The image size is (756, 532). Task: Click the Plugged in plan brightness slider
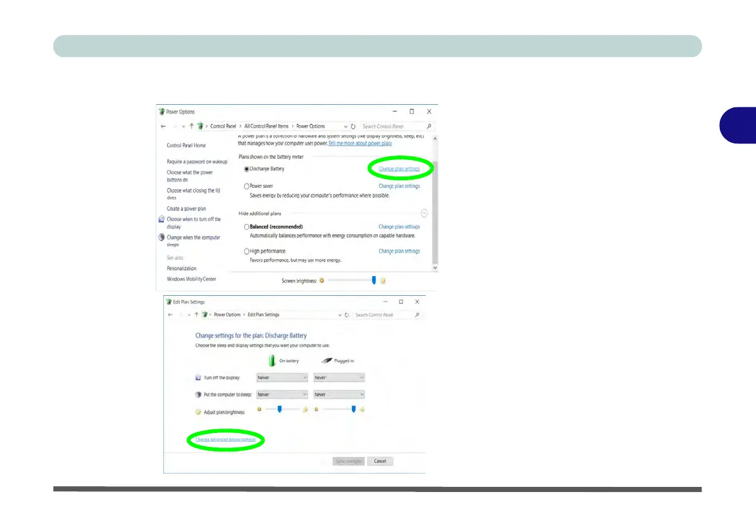[x=353, y=409]
